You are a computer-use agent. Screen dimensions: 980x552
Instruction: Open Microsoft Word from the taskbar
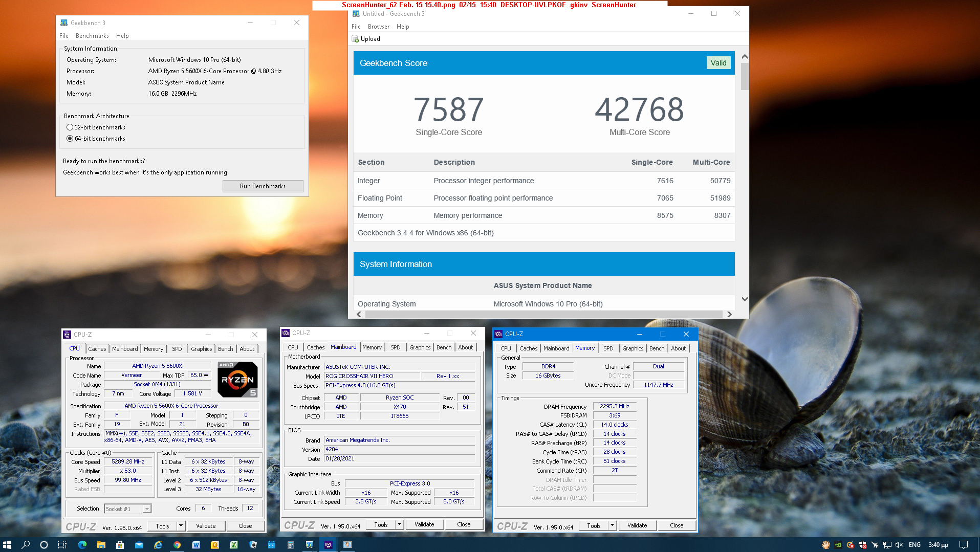point(196,545)
